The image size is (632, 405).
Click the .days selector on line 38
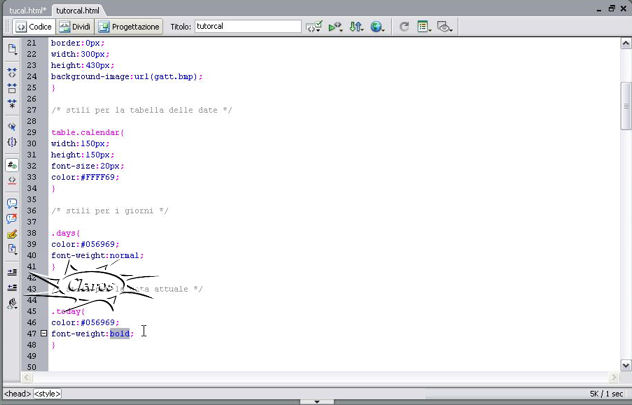(x=65, y=233)
